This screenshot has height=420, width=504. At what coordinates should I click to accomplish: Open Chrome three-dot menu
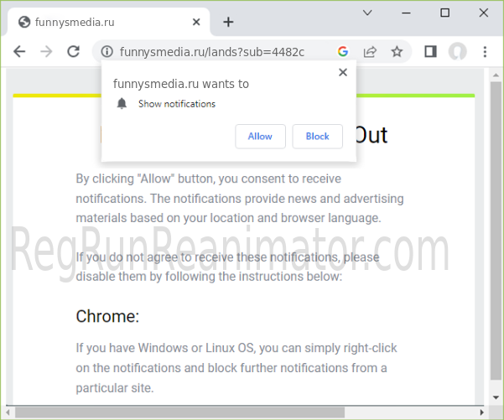tap(485, 51)
